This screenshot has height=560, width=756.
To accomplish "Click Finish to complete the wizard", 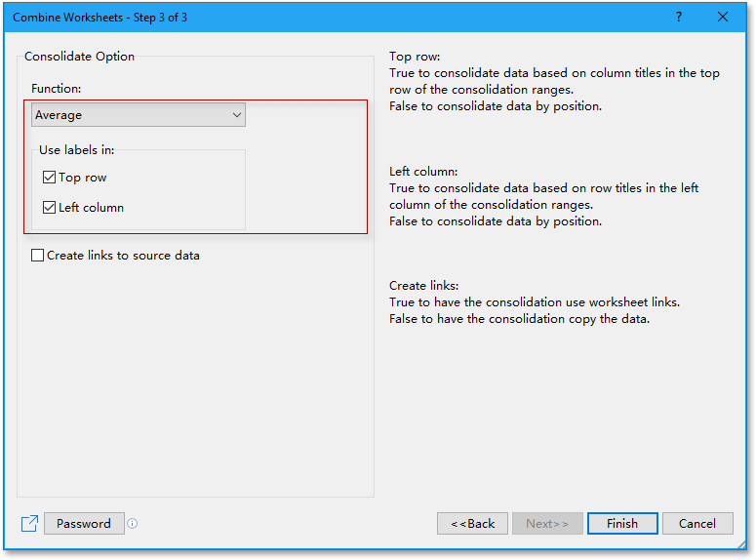I will [622, 524].
